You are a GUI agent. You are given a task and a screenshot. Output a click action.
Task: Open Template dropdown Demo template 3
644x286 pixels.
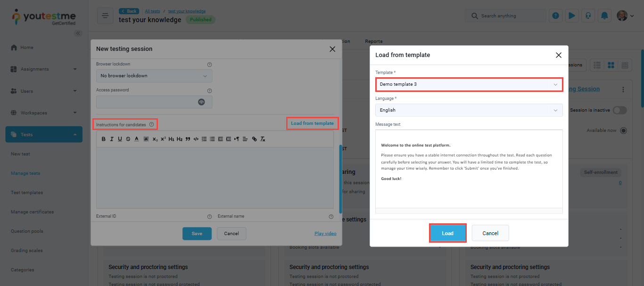tap(469, 84)
